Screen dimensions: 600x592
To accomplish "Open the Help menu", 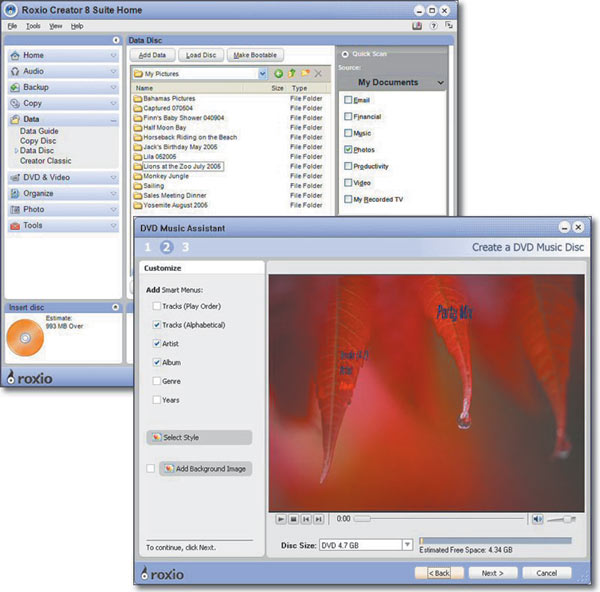I will [77, 26].
